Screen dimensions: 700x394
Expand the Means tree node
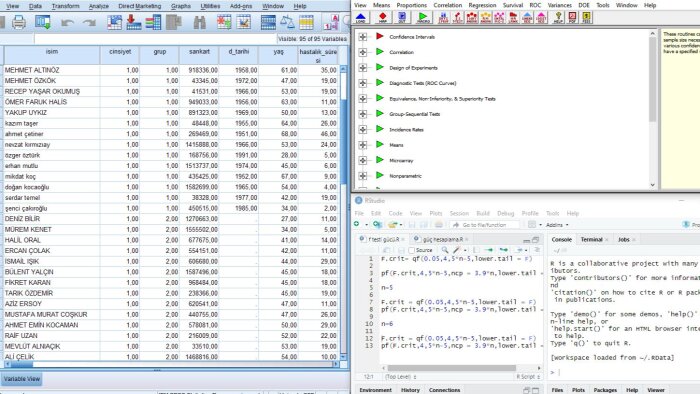pyautogui.click(x=362, y=145)
